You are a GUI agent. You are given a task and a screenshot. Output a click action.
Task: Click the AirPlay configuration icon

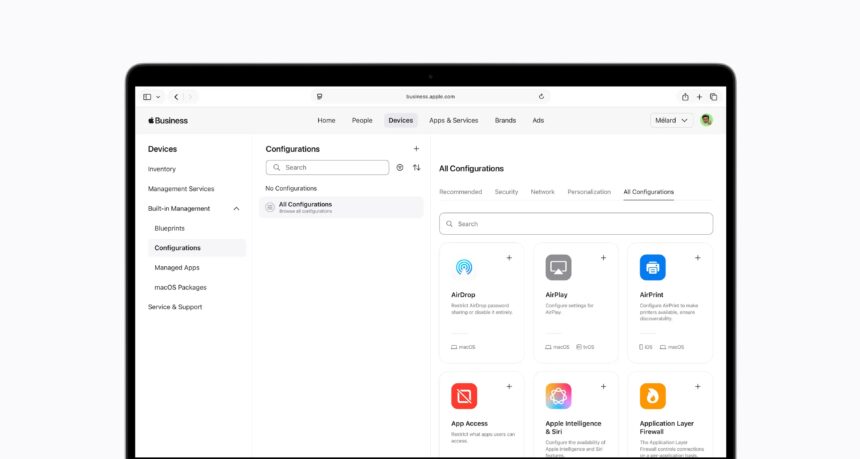558,267
